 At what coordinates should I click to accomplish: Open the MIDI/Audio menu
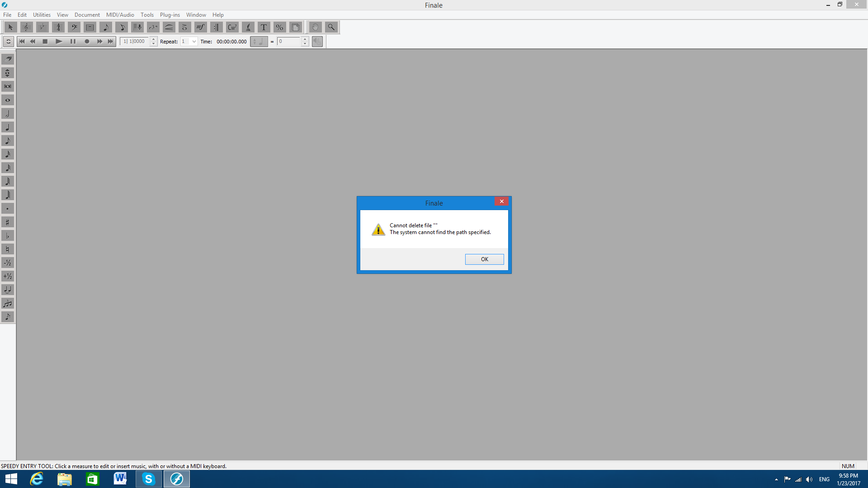(x=120, y=15)
